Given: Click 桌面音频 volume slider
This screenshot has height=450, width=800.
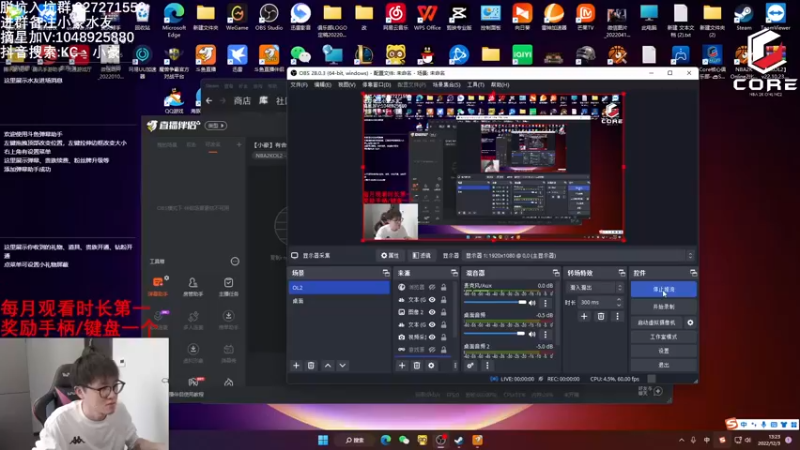Looking at the screenshot, I should pos(495,334).
